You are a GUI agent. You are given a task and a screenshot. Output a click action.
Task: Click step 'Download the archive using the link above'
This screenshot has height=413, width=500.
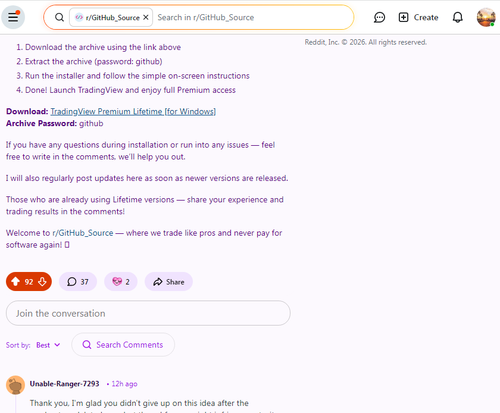103,47
